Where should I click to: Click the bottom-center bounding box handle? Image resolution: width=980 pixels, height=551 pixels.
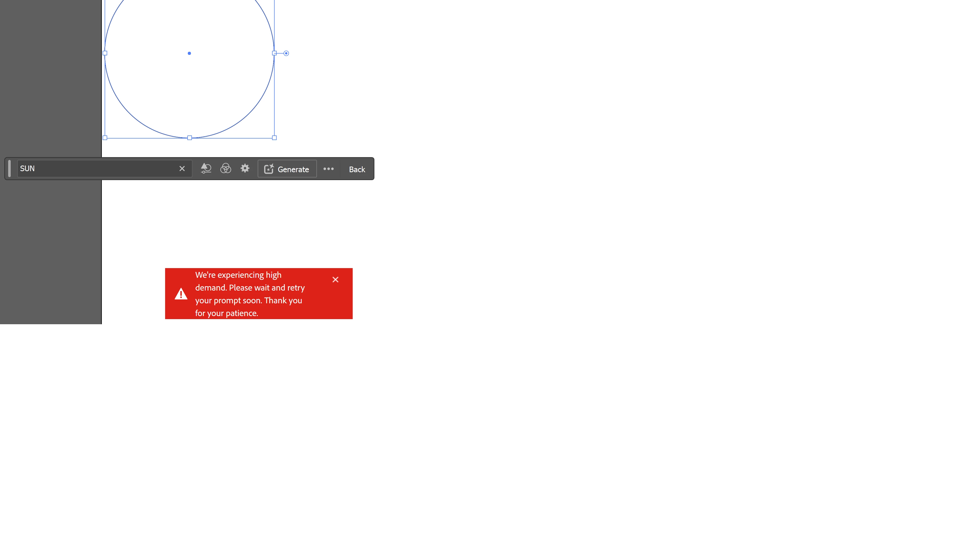click(x=189, y=138)
